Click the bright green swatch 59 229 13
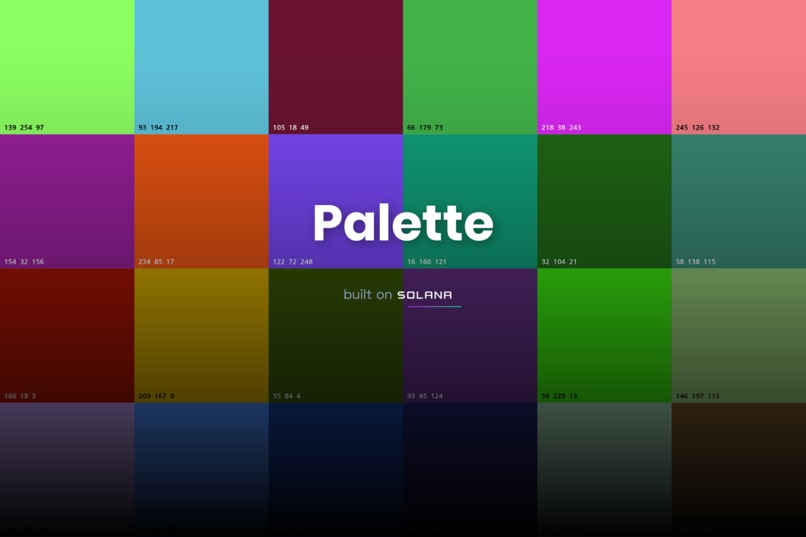Viewport: 806px width, 537px height. click(604, 336)
